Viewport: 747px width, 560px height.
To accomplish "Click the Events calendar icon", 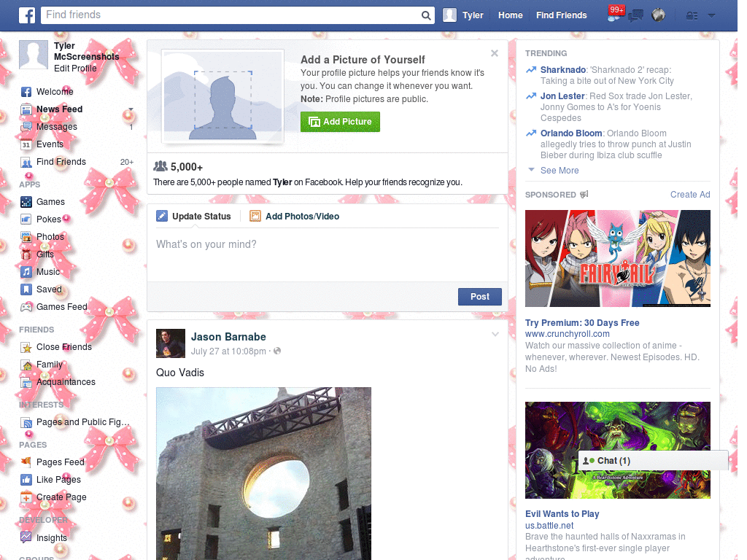I will tap(26, 144).
